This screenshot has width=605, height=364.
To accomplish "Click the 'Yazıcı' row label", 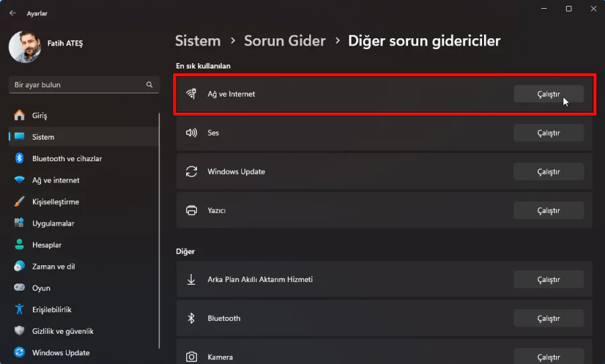I will coord(216,210).
